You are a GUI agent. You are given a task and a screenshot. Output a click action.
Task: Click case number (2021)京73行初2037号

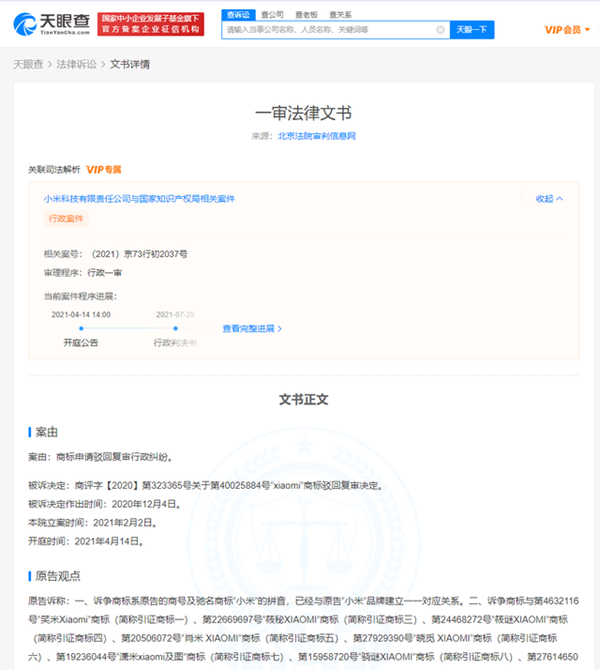[x=139, y=254]
